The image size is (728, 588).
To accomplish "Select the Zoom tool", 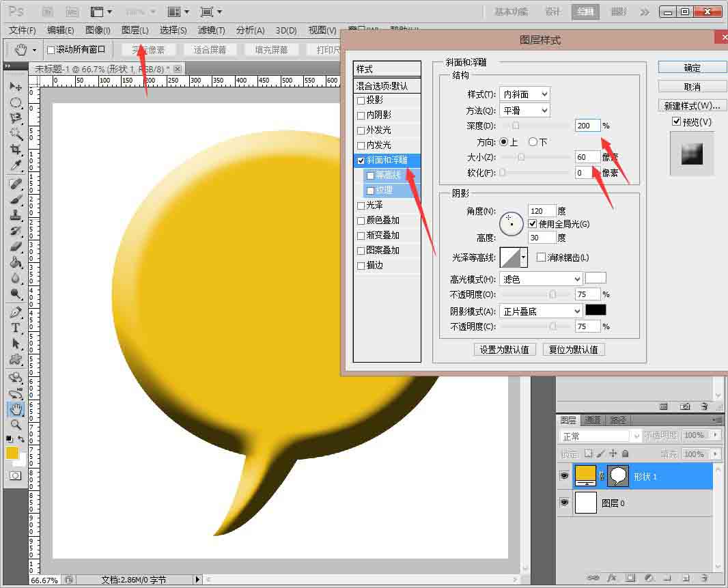I will coord(16,425).
